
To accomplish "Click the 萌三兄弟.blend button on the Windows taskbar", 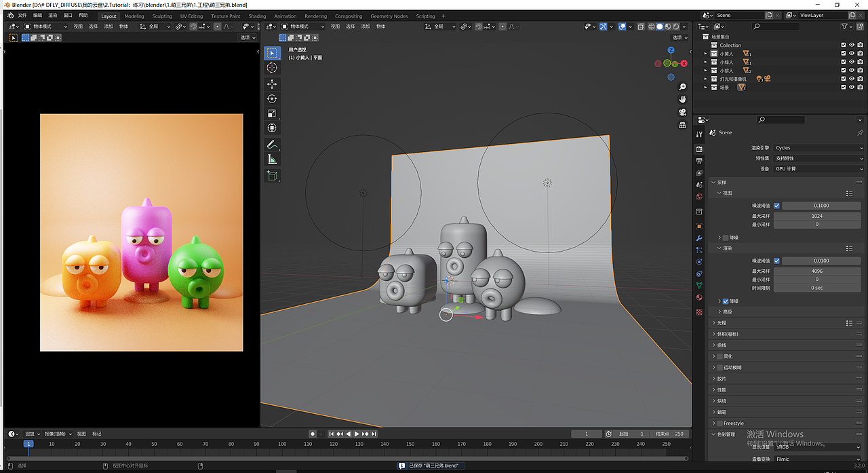I will 430,466.
